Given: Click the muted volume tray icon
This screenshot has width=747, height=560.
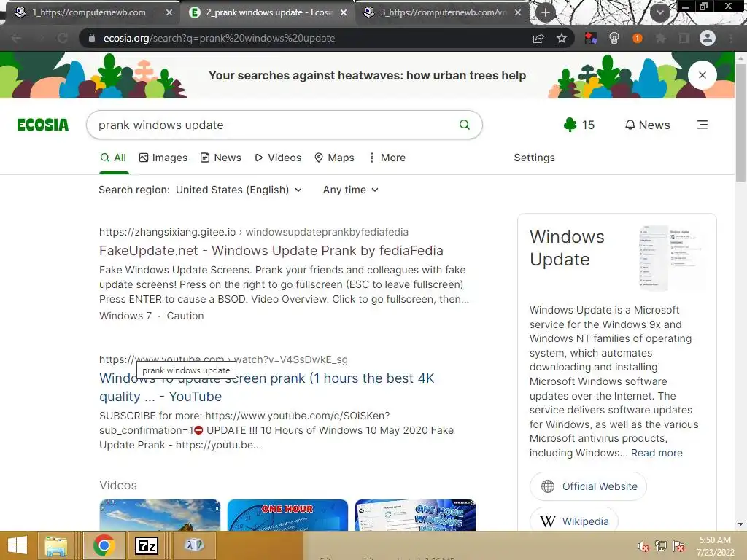Looking at the screenshot, I should [x=643, y=546].
